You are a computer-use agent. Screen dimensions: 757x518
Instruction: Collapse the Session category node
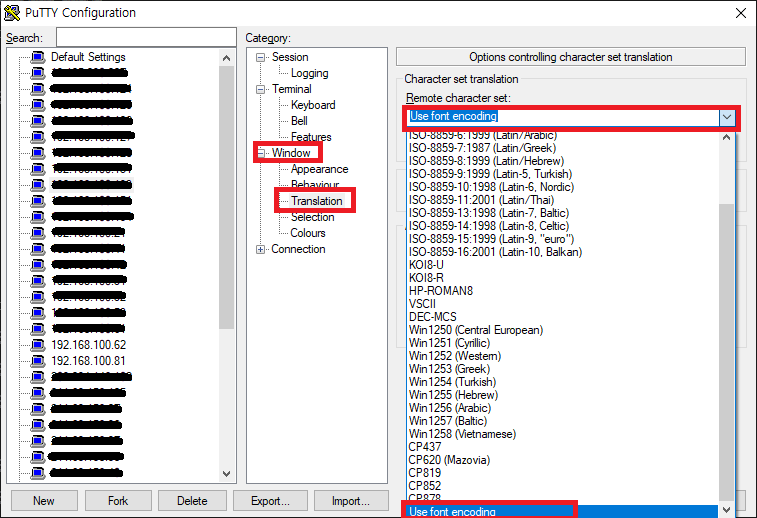pos(260,57)
